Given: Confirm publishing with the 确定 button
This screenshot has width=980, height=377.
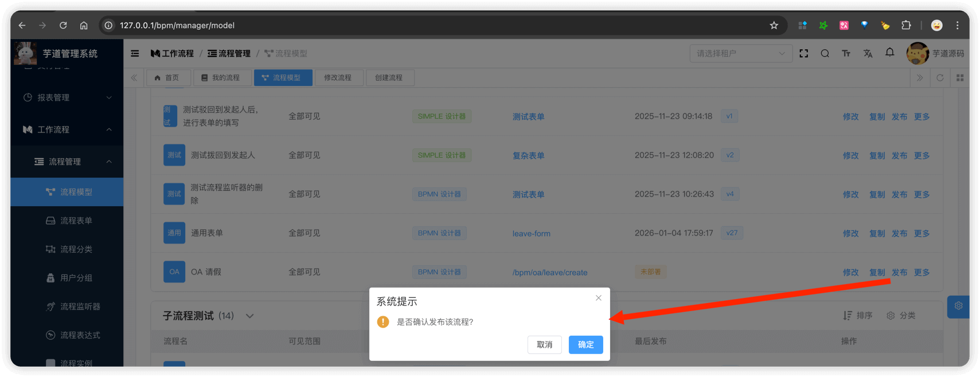Looking at the screenshot, I should coord(585,344).
